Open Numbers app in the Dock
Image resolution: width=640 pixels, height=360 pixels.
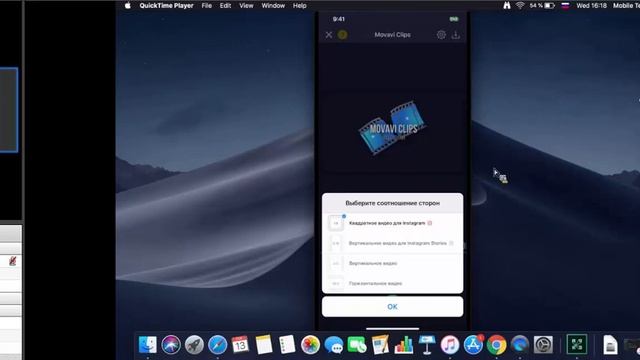[403, 345]
